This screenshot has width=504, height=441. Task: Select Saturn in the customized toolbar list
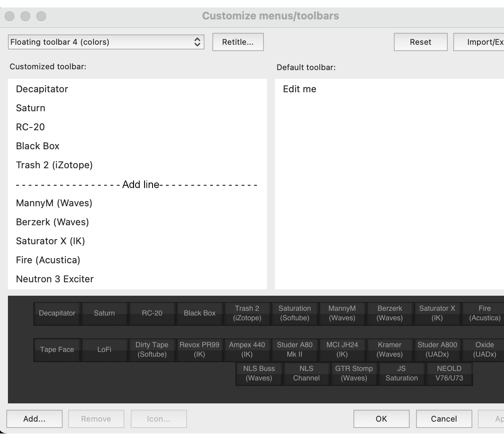137,108
